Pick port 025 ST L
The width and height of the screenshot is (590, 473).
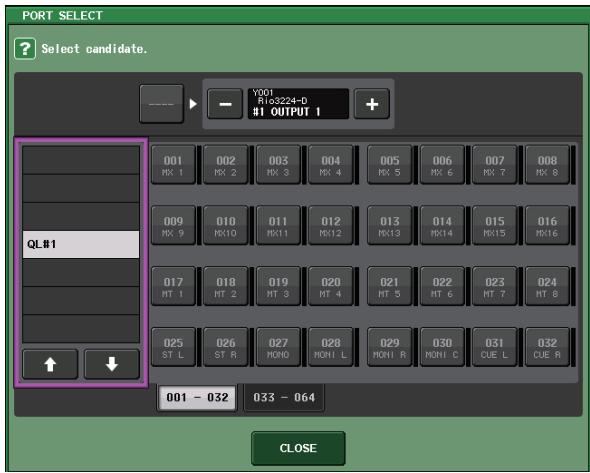173,347
